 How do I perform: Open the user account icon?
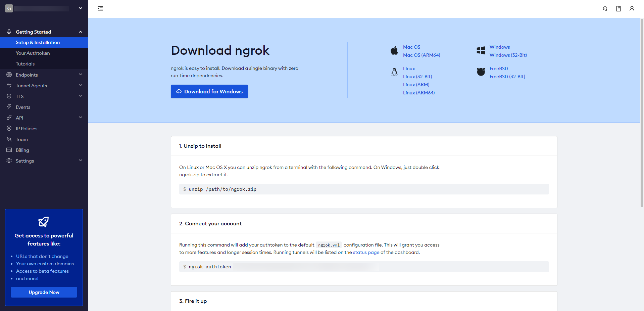(632, 8)
